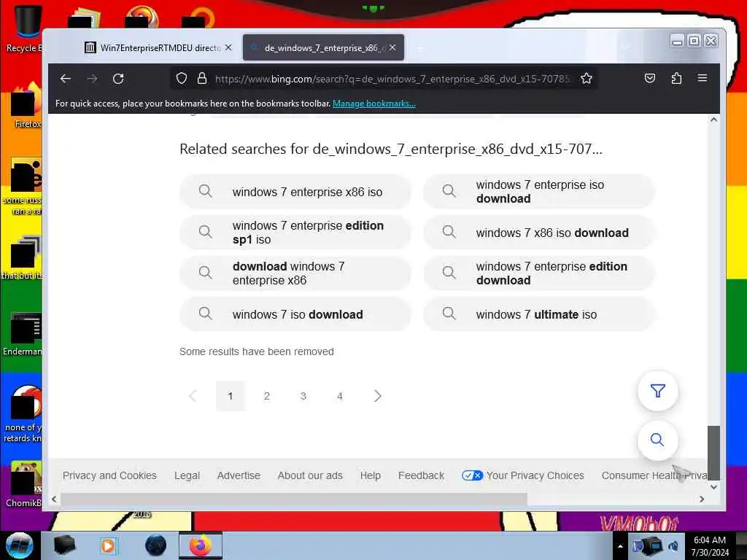Screen dimensions: 747x560
Task: Click Firefox icon in the taskbar
Action: pyautogui.click(x=201, y=545)
